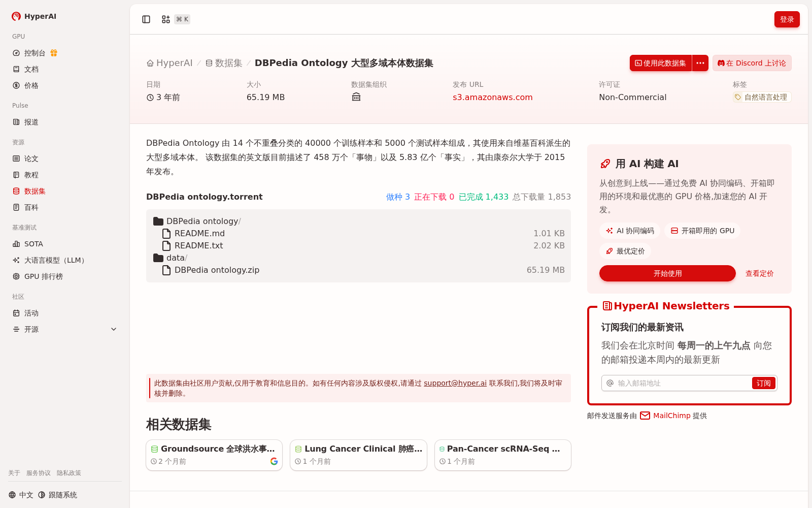The width and height of the screenshot is (812, 508).
Task: Open 活动 in the sidebar
Action: (x=65, y=313)
